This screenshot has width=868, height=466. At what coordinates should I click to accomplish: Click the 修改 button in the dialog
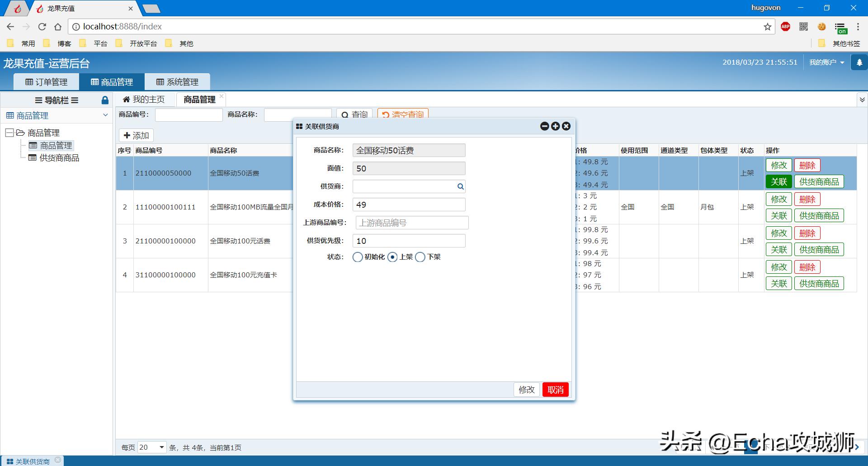coord(526,390)
